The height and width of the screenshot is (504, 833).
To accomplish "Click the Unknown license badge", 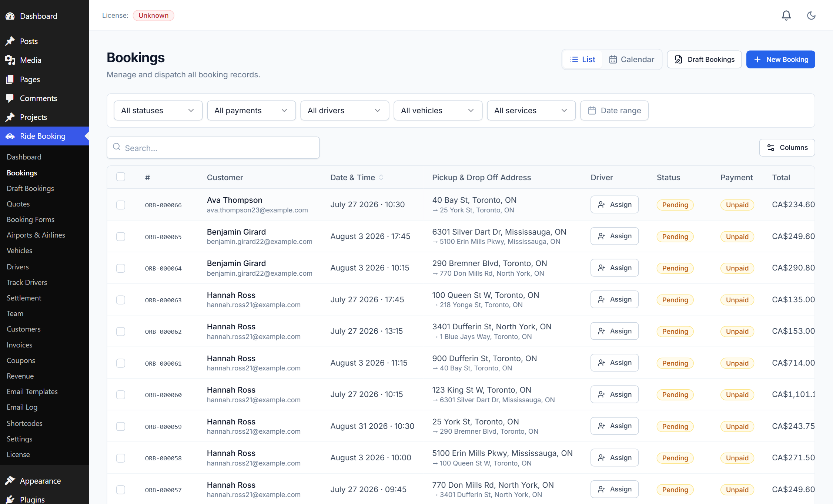I will point(153,16).
